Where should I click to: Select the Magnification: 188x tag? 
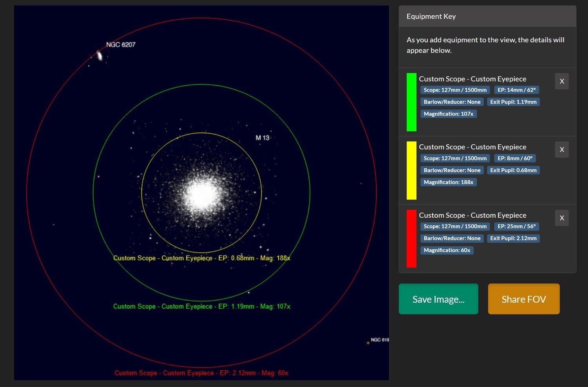(448, 182)
